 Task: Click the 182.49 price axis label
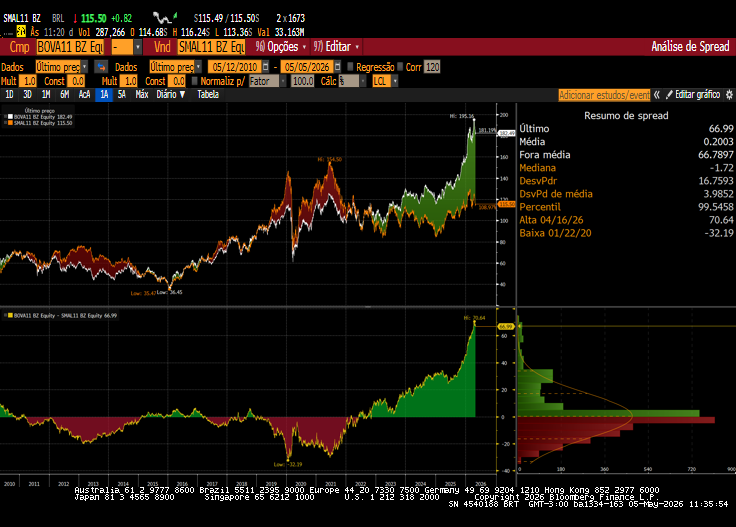coord(507,133)
